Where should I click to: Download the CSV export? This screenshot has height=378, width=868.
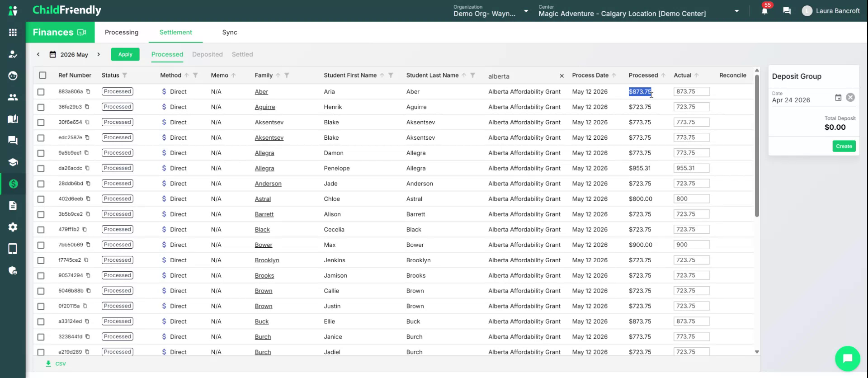tap(56, 364)
